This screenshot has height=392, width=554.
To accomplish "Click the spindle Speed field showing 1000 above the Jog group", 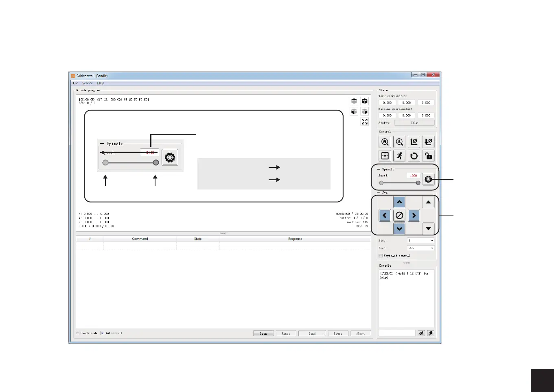I will click(x=413, y=176).
